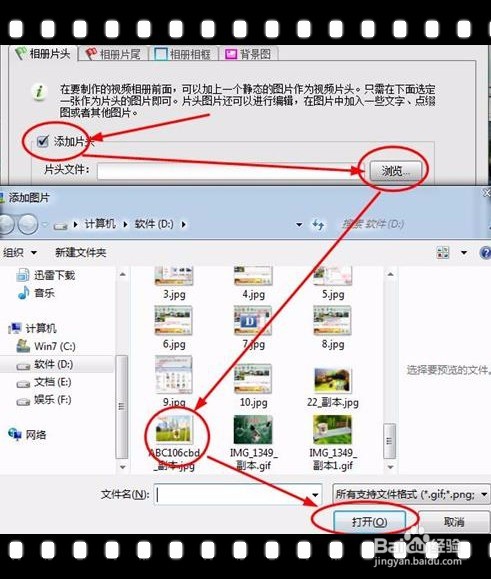Click 新建文件夹 button
Image resolution: width=491 pixels, height=579 pixels.
tap(80, 253)
